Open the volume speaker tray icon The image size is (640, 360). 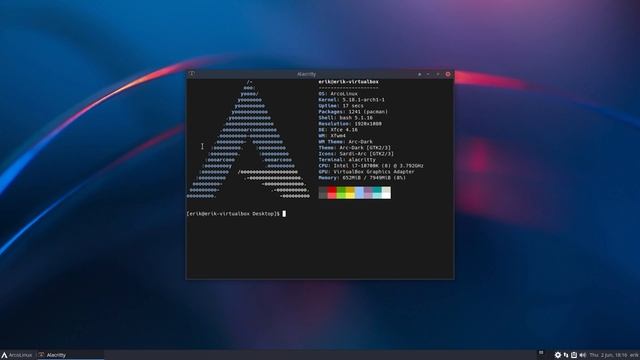[x=582, y=355]
